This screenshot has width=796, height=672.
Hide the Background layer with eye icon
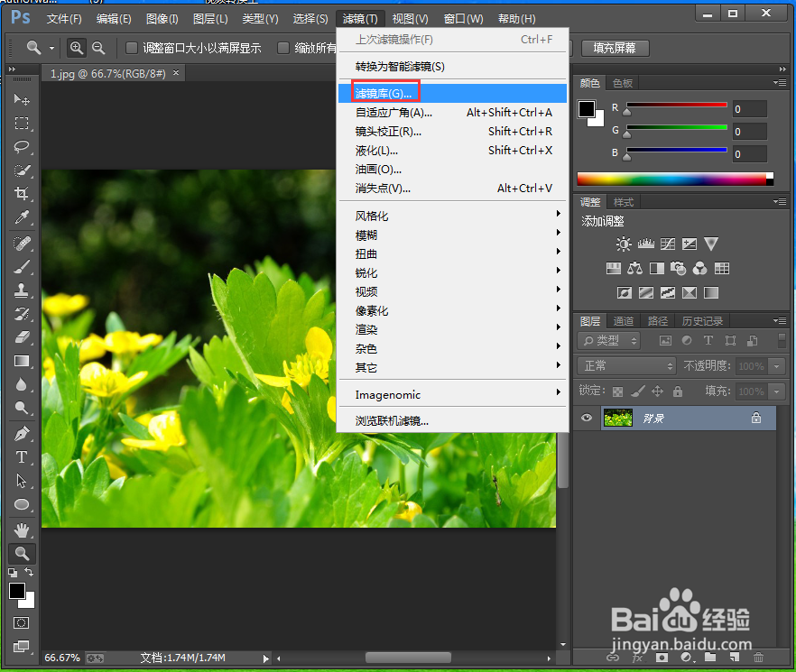click(x=587, y=418)
